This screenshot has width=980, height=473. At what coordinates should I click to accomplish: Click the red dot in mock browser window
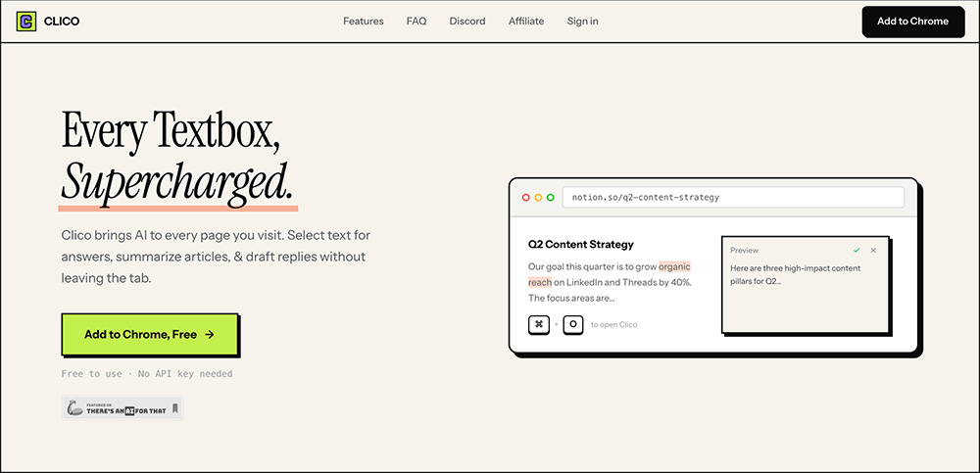[526, 197]
